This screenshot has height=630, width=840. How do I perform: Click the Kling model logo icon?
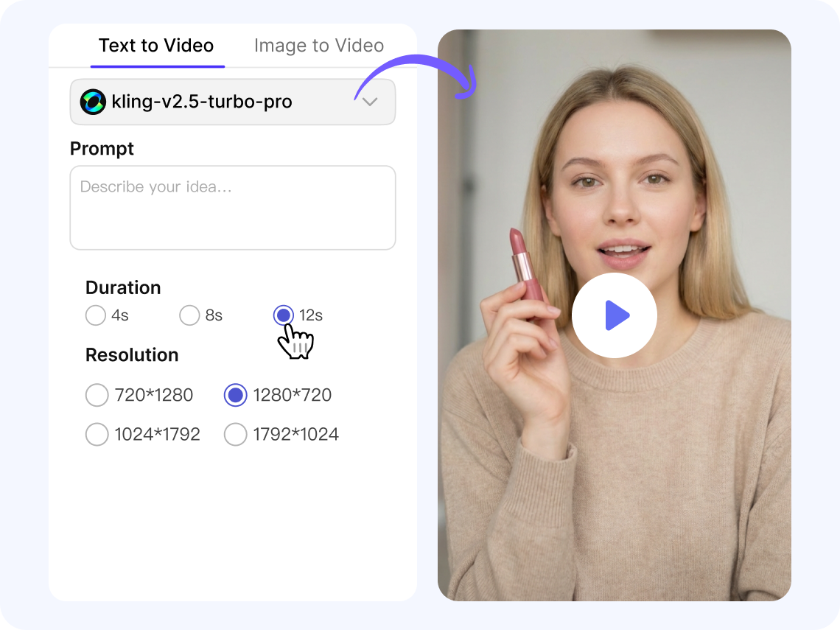click(x=92, y=102)
